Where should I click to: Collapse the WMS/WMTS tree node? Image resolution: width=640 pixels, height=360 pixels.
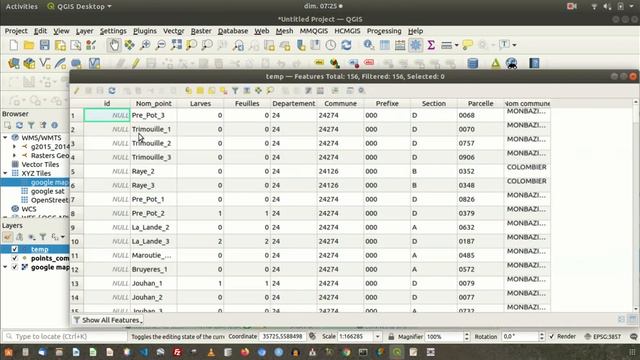click(5, 138)
